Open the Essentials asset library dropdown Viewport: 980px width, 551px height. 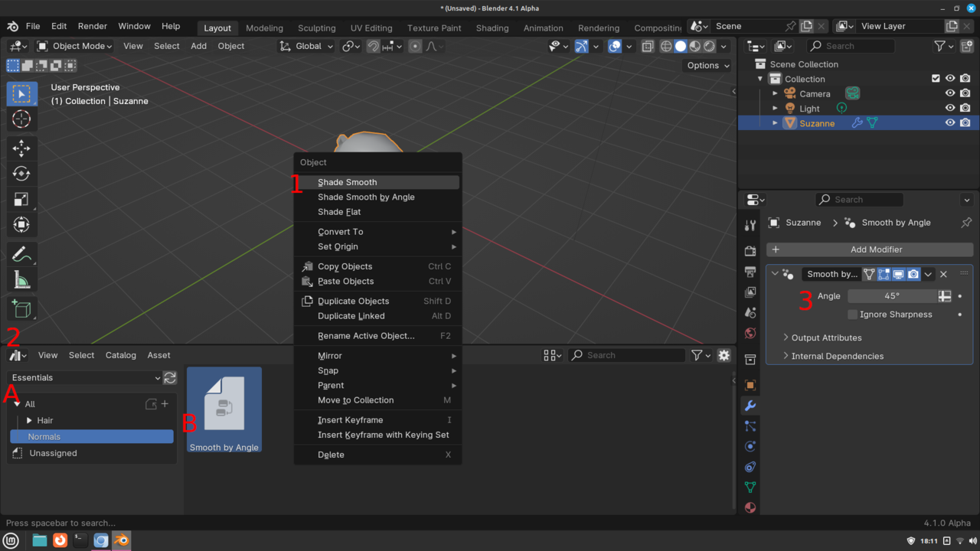[x=84, y=377]
